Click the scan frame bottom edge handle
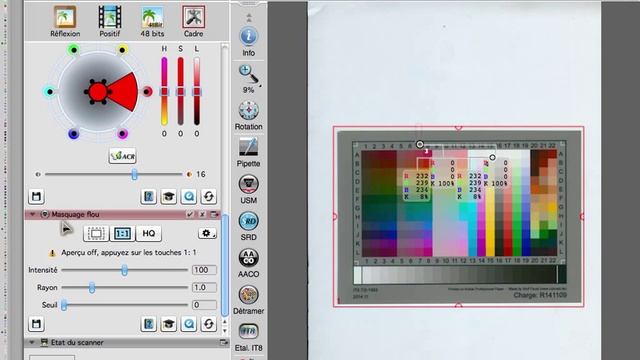The width and height of the screenshot is (640, 360). coord(458,305)
